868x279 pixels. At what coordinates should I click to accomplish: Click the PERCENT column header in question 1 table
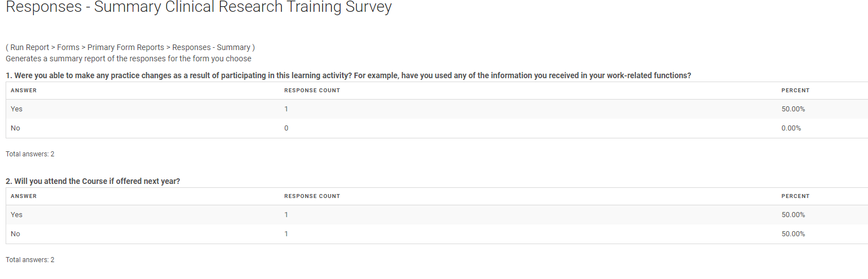click(795, 91)
